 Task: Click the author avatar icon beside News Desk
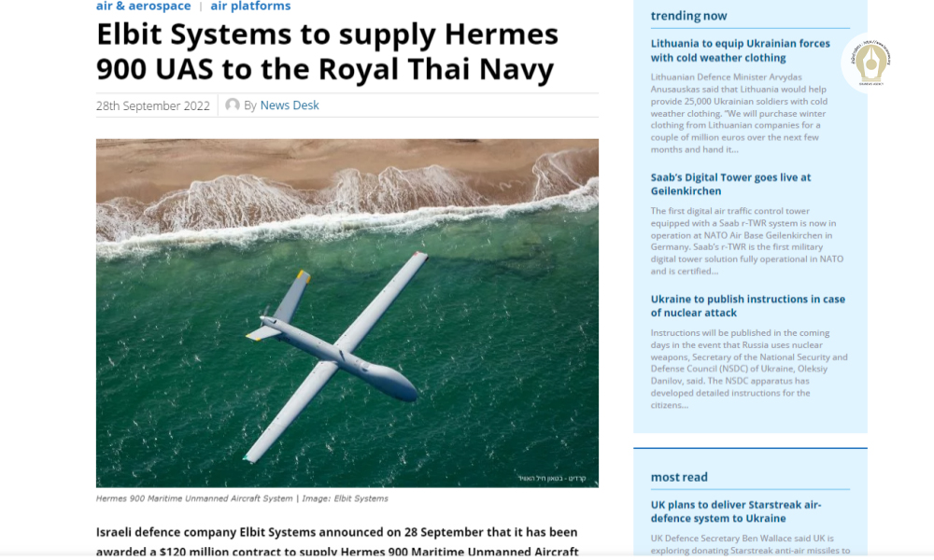233,105
